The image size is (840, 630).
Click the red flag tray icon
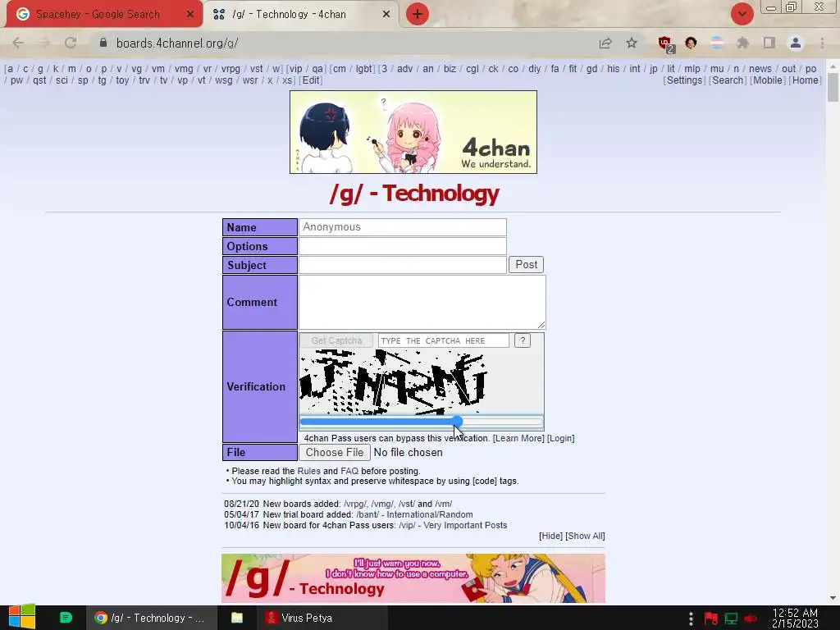click(x=711, y=619)
